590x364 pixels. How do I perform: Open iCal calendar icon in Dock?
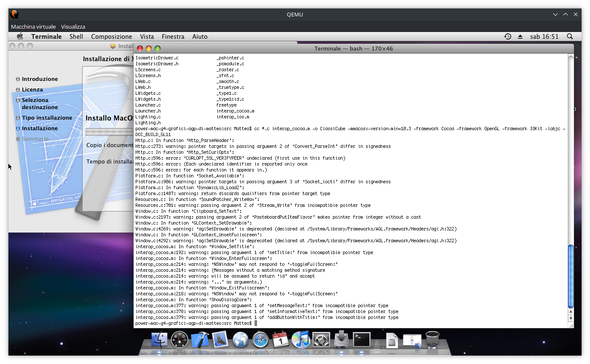tap(281, 339)
